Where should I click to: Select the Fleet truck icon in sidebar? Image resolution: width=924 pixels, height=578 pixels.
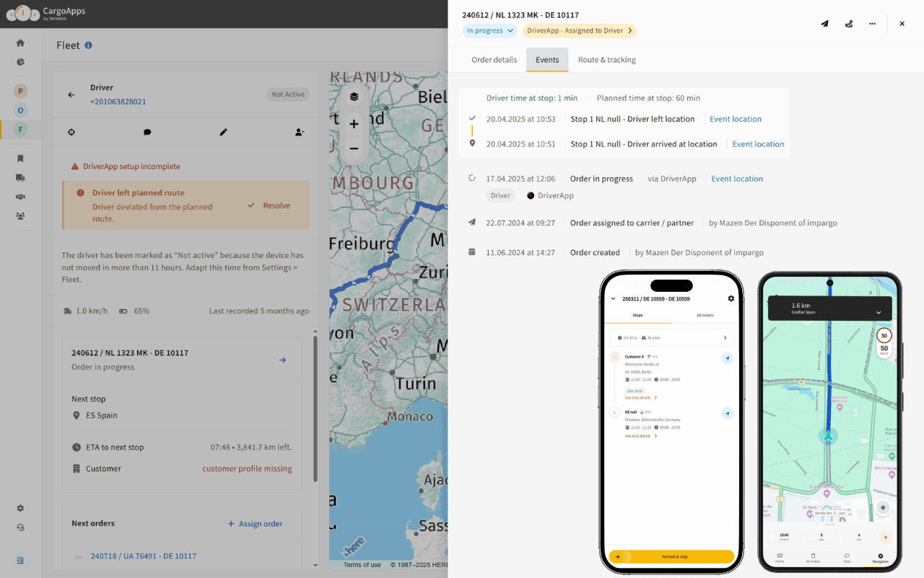click(20, 177)
